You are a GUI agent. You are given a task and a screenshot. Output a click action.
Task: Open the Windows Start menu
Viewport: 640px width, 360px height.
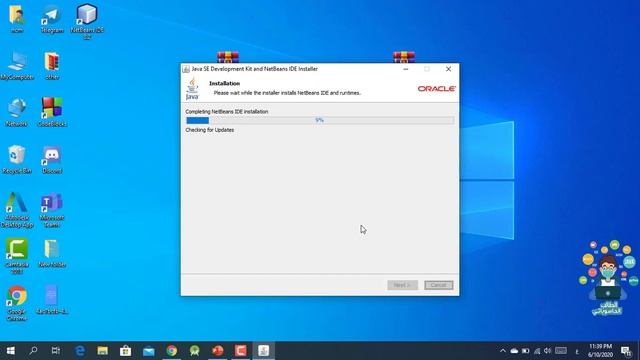click(11, 351)
